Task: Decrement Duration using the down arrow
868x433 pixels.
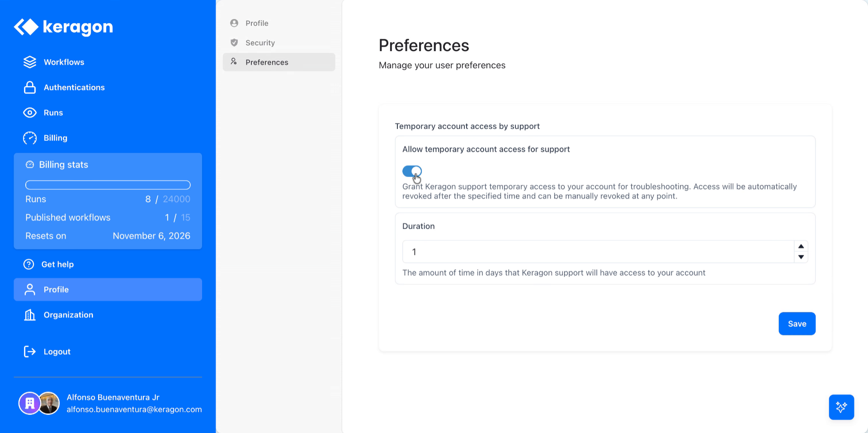Action: tap(800, 257)
